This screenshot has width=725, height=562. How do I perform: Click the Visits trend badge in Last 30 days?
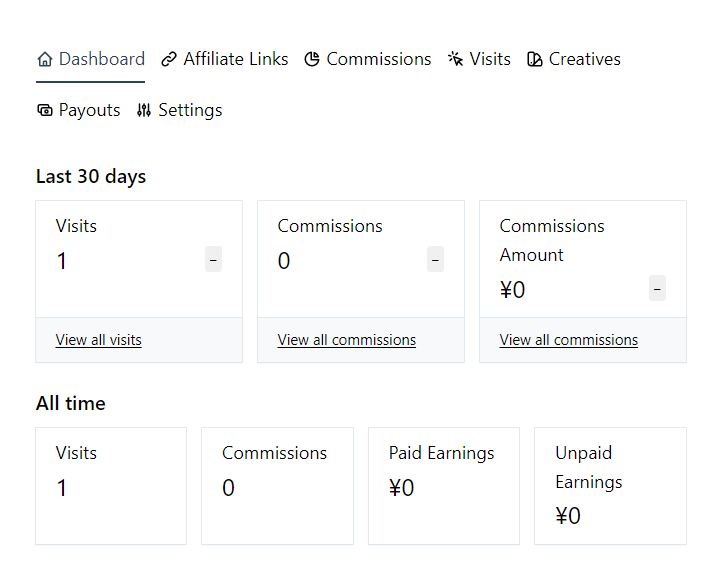(x=213, y=260)
